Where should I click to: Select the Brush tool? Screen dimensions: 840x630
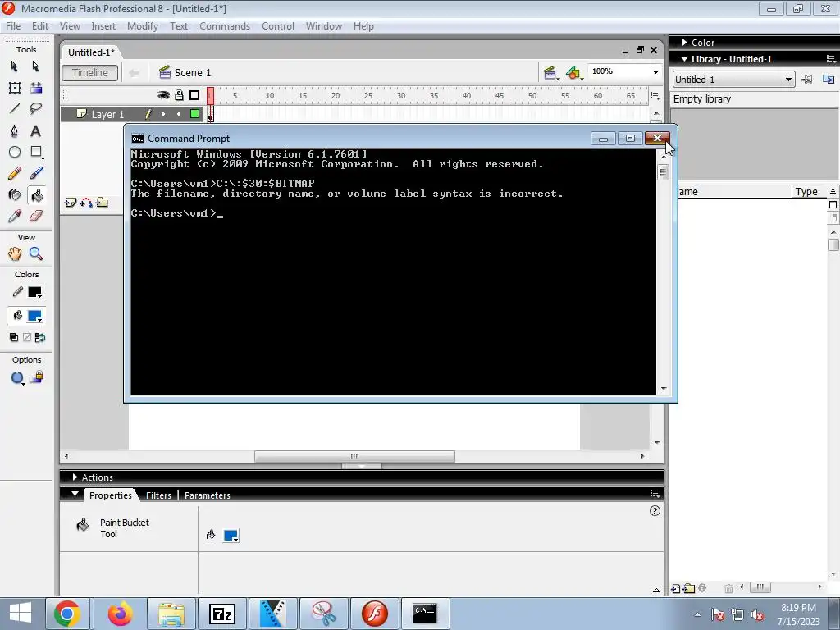pos(36,174)
